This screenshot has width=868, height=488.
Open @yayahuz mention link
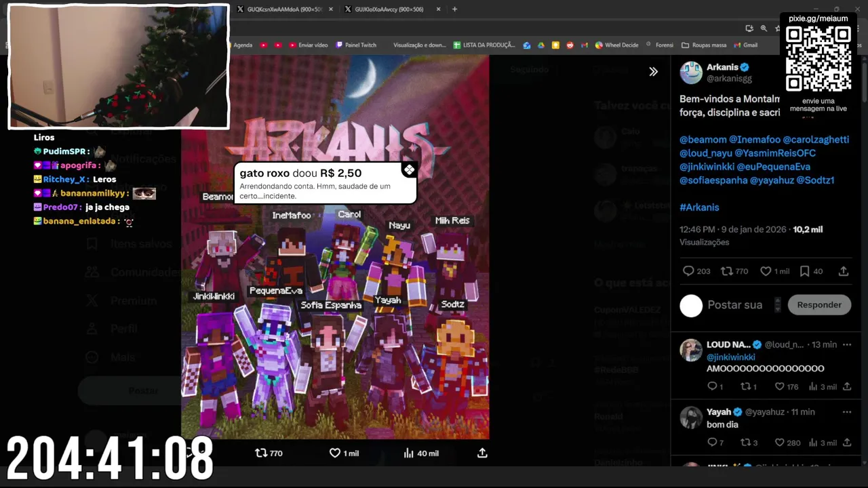(x=772, y=180)
